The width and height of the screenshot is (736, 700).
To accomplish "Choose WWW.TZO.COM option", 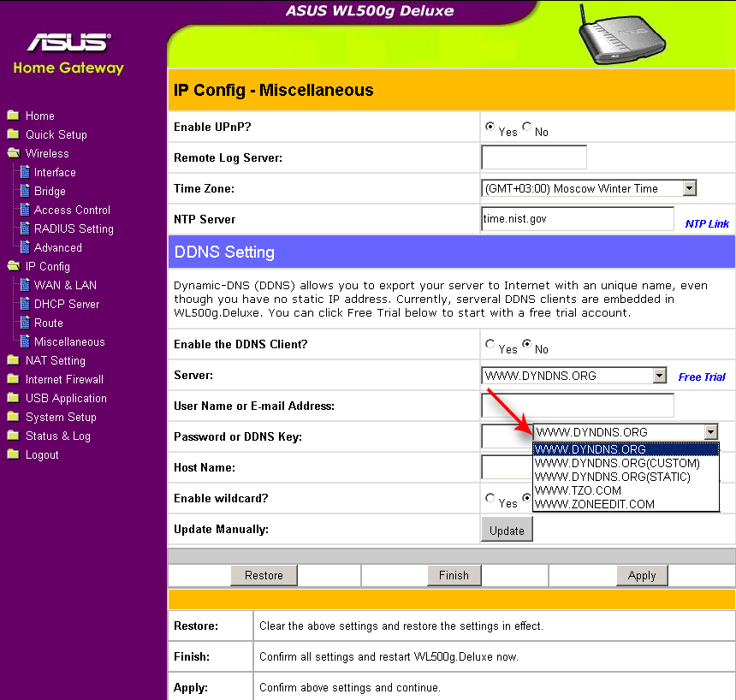I will tap(626, 490).
